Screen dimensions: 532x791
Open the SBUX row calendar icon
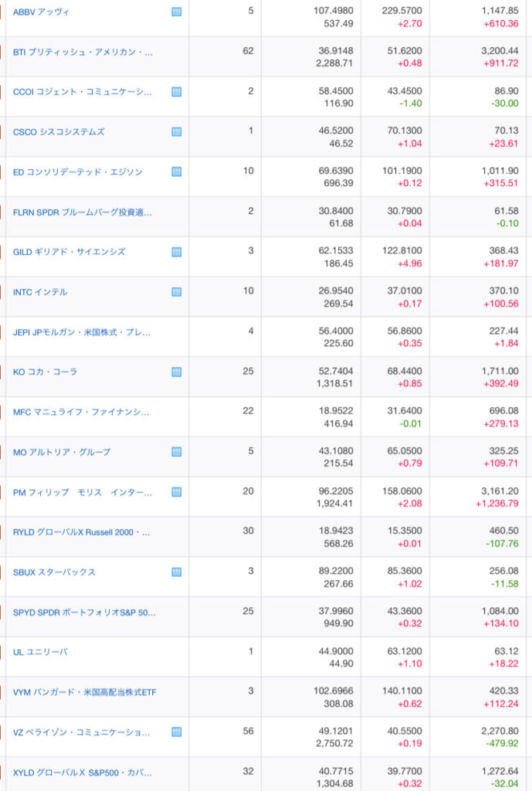(x=177, y=572)
